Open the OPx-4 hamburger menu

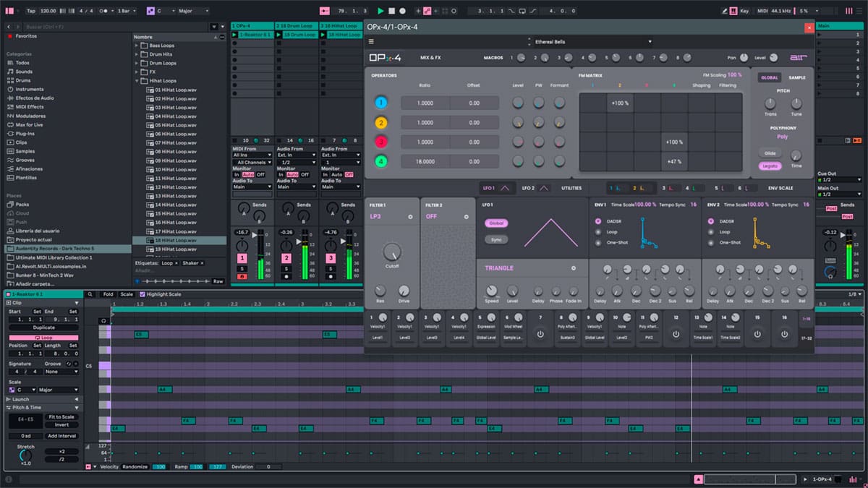click(x=372, y=42)
